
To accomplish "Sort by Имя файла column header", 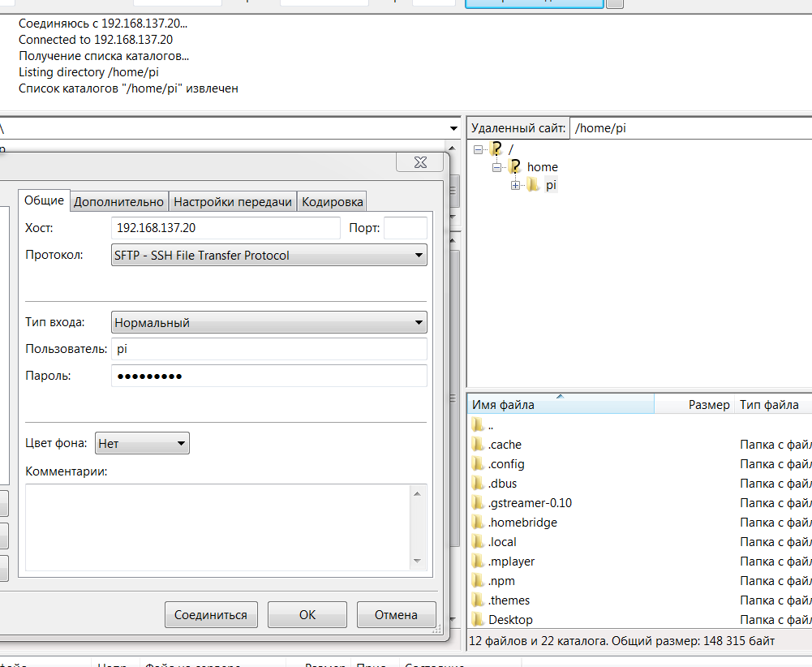I will (561, 404).
